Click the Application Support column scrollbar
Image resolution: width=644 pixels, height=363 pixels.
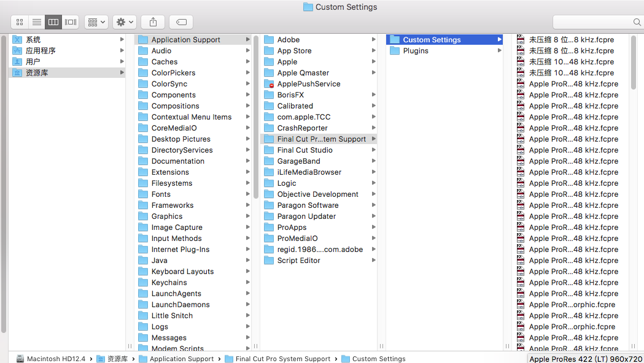coord(256,117)
